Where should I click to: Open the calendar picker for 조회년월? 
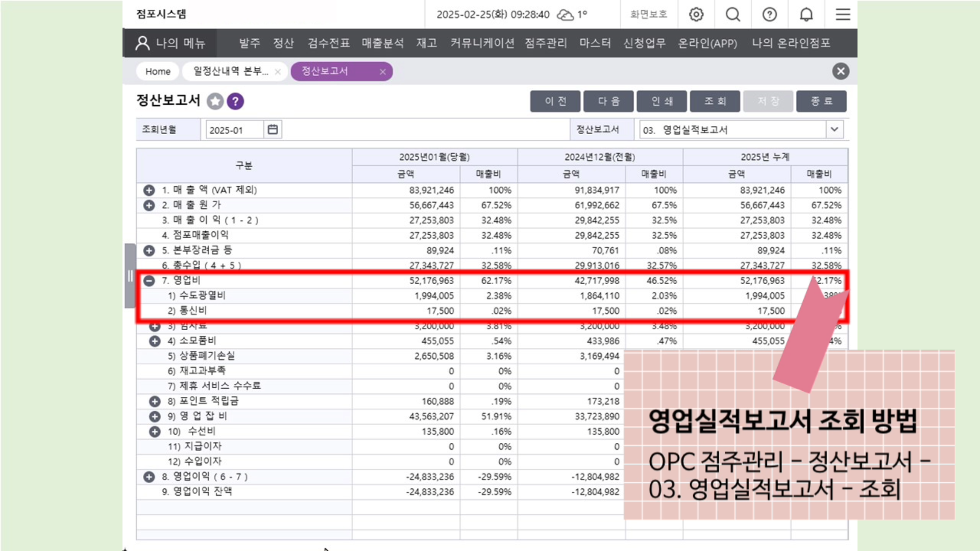273,130
